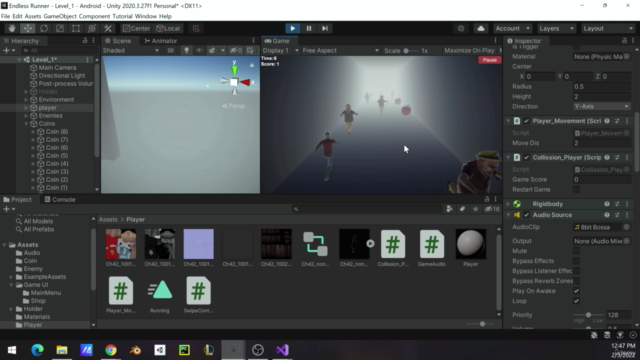
Task: Expand the Rigidbody component
Action: click(508, 204)
